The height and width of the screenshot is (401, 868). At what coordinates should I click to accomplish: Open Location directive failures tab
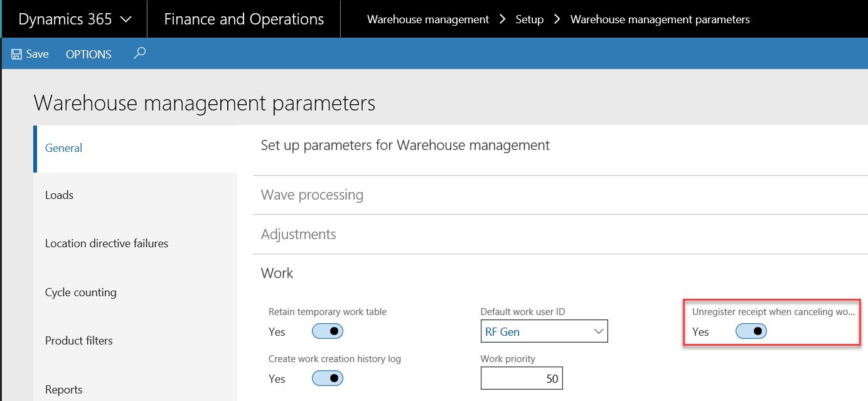pyautogui.click(x=136, y=243)
